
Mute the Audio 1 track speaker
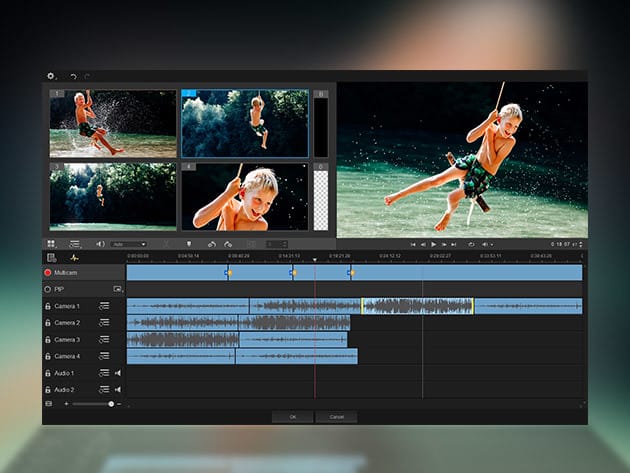(117, 373)
